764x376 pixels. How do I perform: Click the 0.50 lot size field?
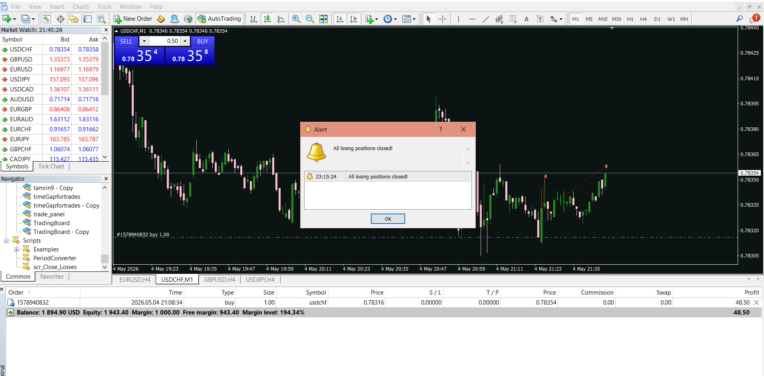pyautogui.click(x=164, y=41)
